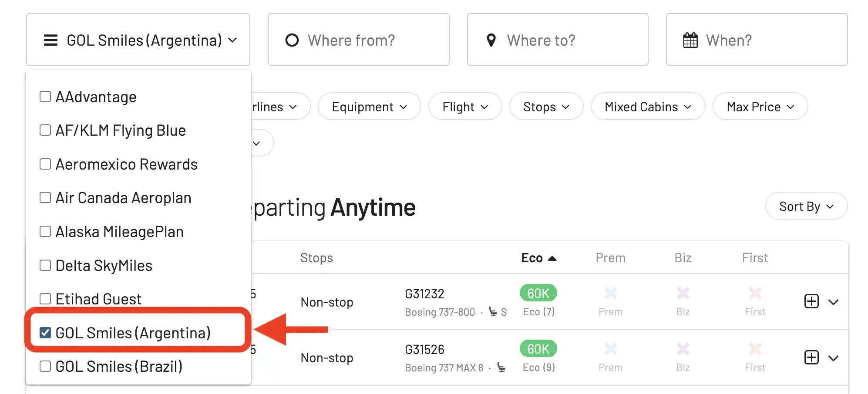
Task: Click Non-stop label in G31232 row
Action: point(327,302)
